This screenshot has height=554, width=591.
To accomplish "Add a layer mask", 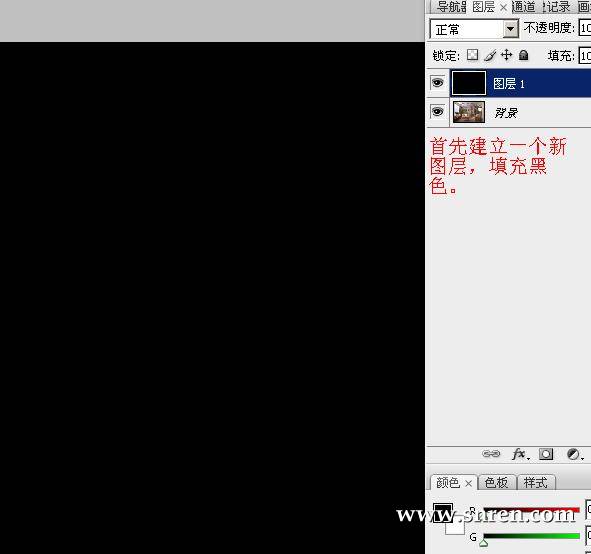I will click(x=546, y=454).
